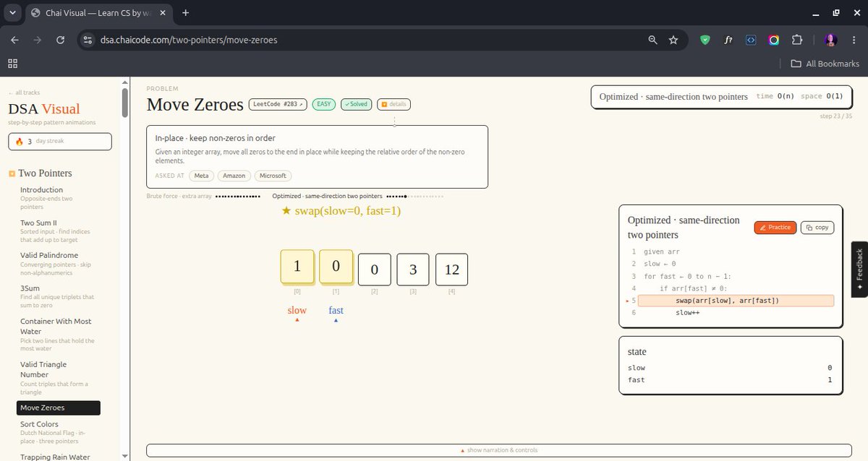The height and width of the screenshot is (461, 868).
Task: Open the All Bookmarks folder
Action: click(825, 64)
